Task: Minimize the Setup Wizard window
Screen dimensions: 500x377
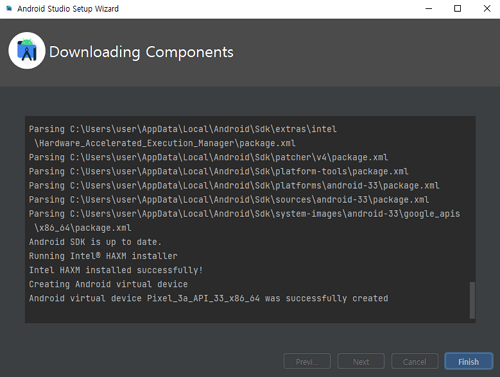Action: point(429,9)
